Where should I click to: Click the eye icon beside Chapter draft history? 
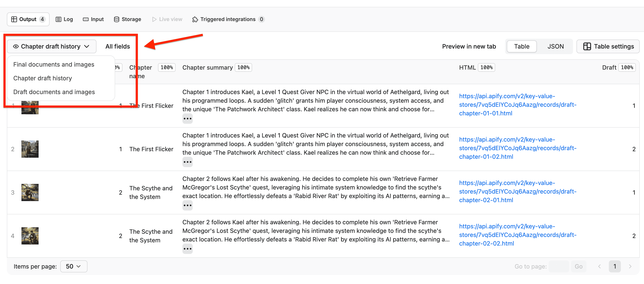[16, 46]
